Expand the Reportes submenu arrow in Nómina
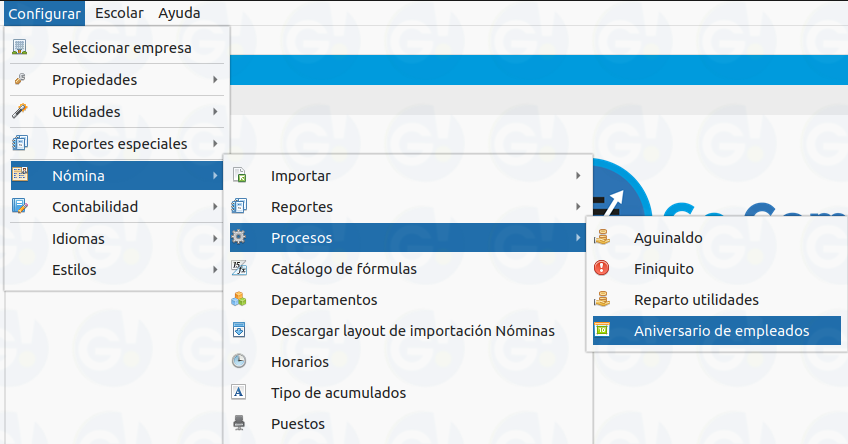The width and height of the screenshot is (848, 444). [578, 207]
